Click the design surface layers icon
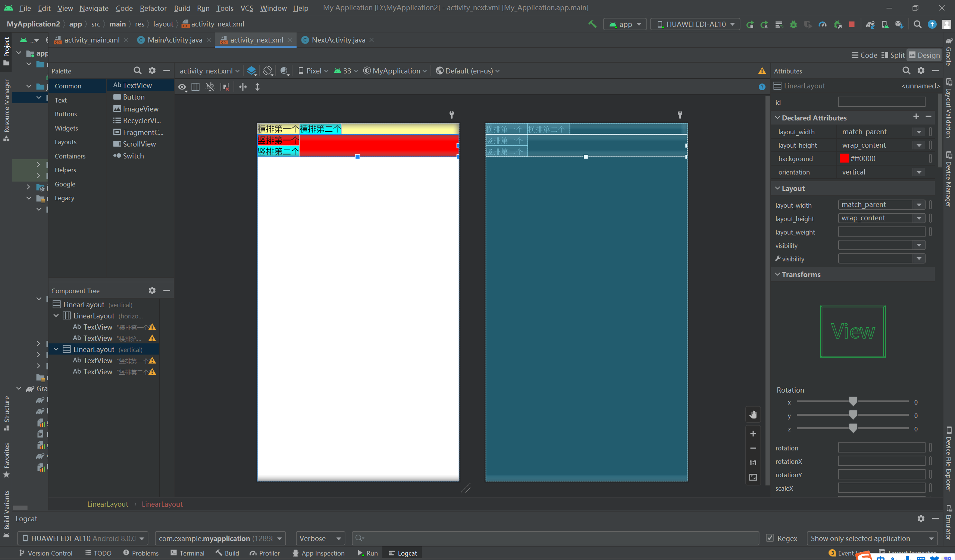Viewport: 955px width, 560px height. [x=251, y=71]
